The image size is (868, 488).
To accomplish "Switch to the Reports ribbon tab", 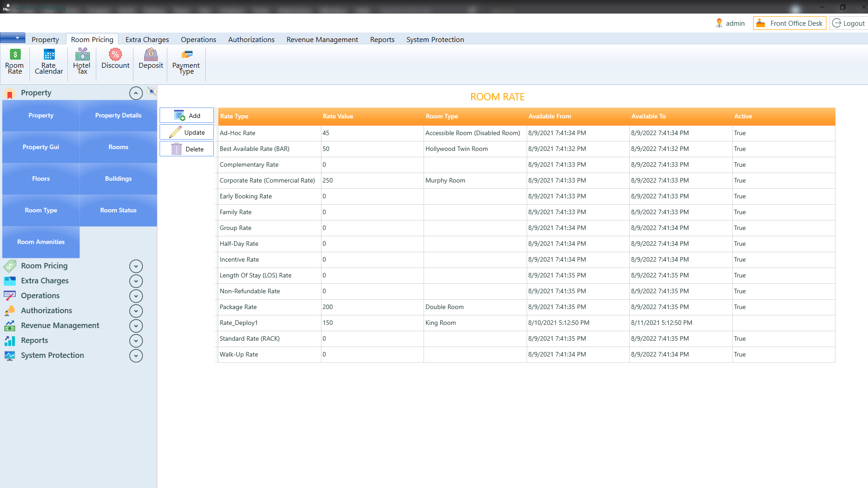I will tap(382, 39).
